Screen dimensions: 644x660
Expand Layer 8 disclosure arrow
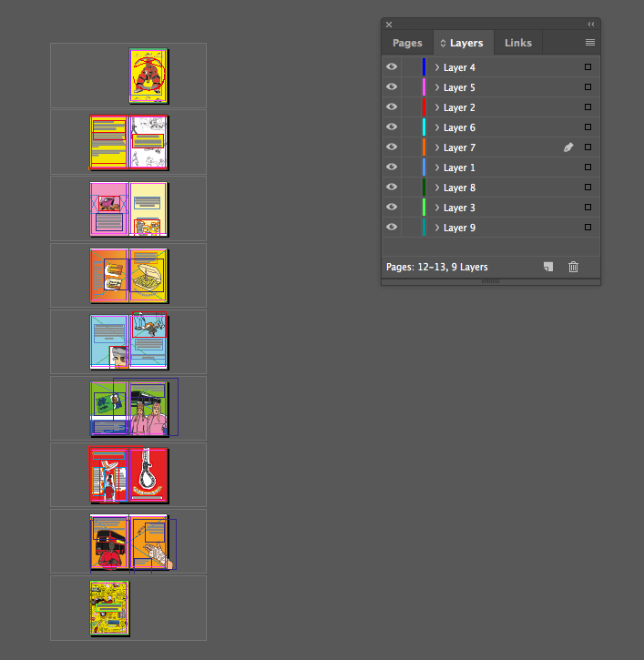(437, 188)
